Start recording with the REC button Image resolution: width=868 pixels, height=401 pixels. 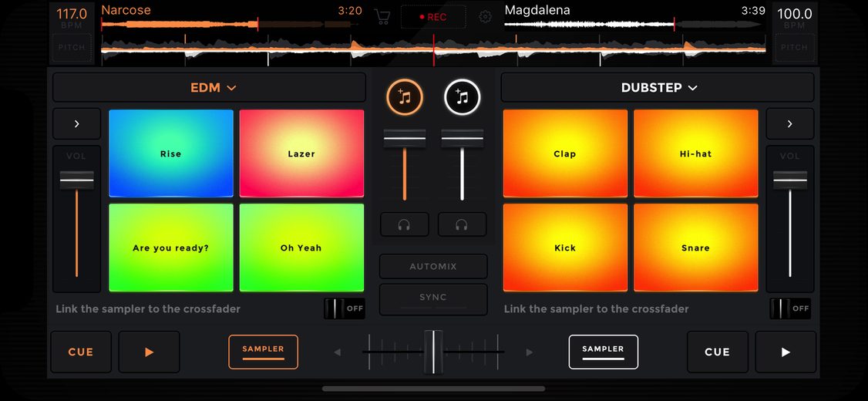pos(433,17)
